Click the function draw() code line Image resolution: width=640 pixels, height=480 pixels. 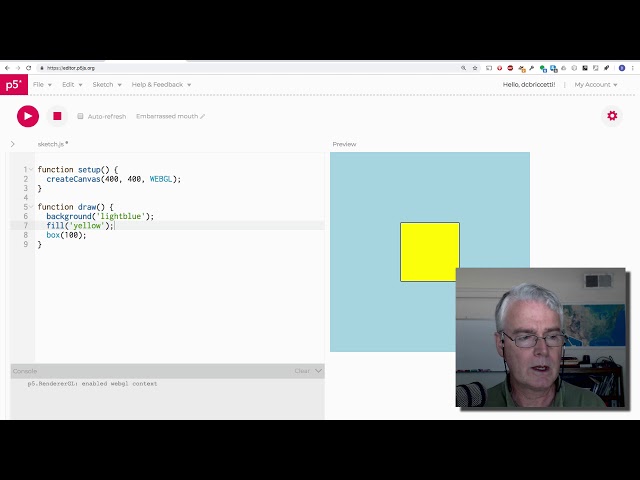(x=76, y=207)
